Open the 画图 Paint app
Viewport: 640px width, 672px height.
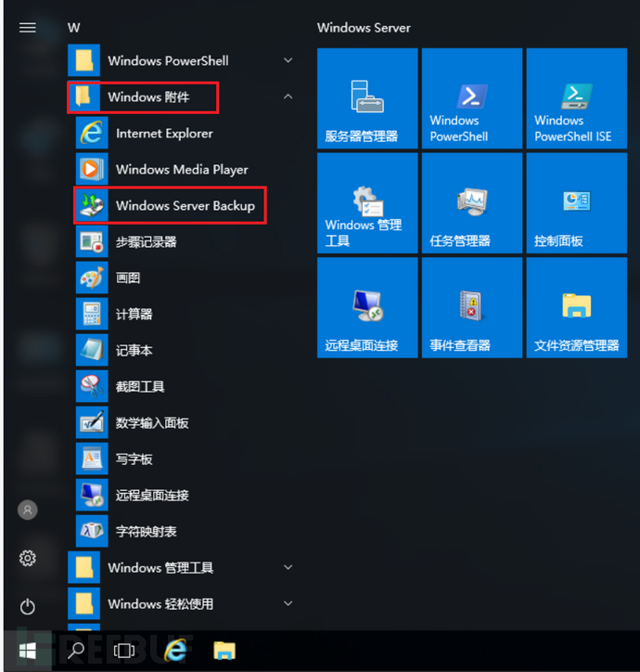pos(185,278)
